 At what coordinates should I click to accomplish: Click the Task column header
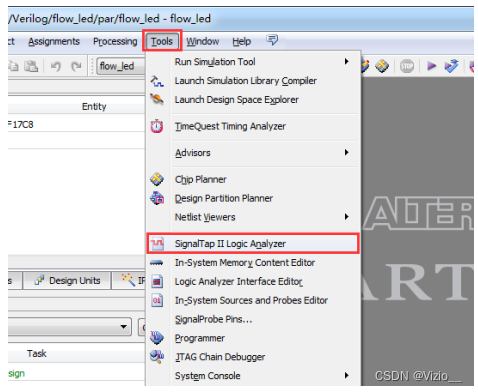click(37, 353)
